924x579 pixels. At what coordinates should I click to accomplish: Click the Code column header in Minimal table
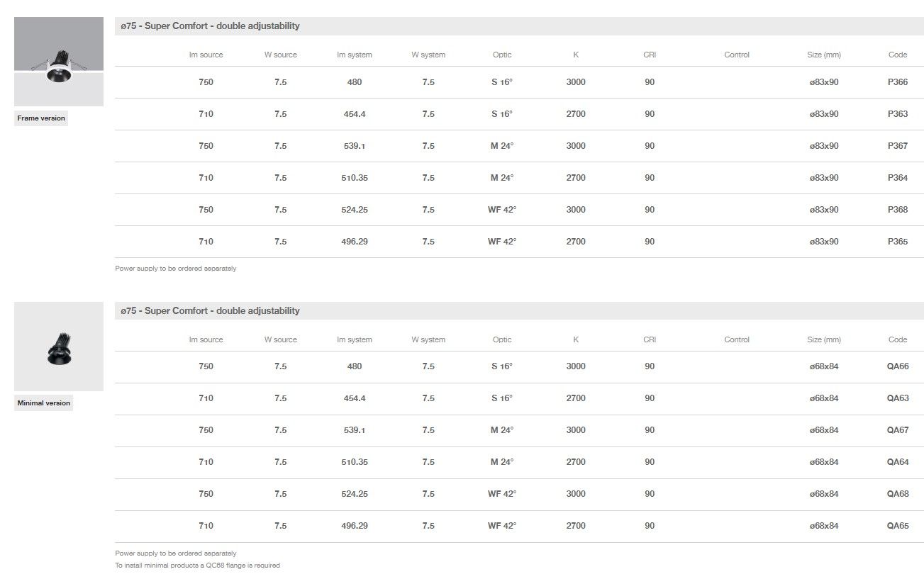coord(897,339)
